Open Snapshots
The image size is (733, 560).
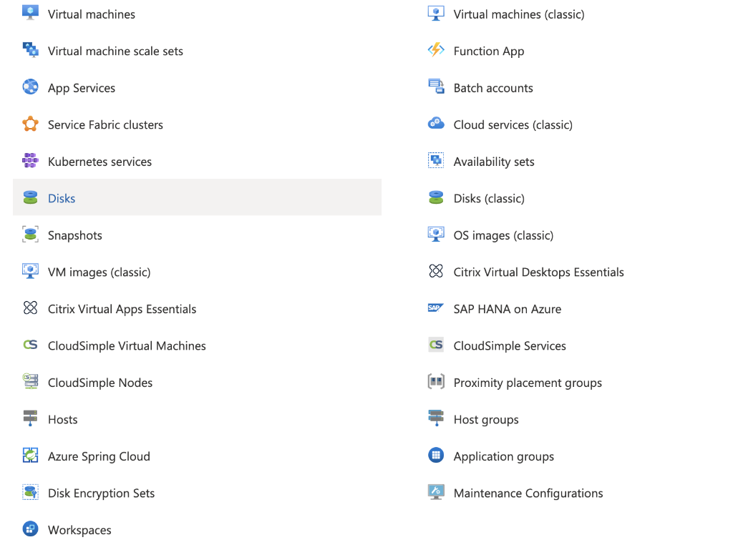75,235
